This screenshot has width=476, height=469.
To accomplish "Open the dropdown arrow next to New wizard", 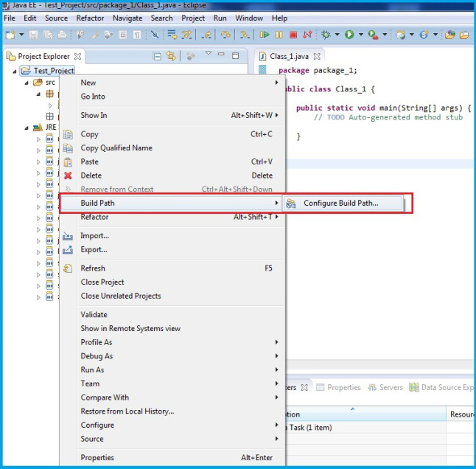I will click(x=21, y=35).
